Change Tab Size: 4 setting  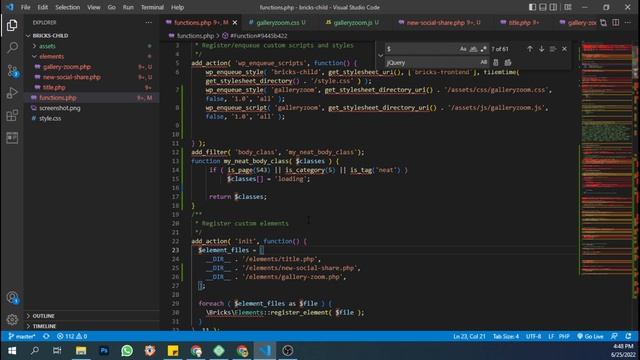click(x=506, y=336)
